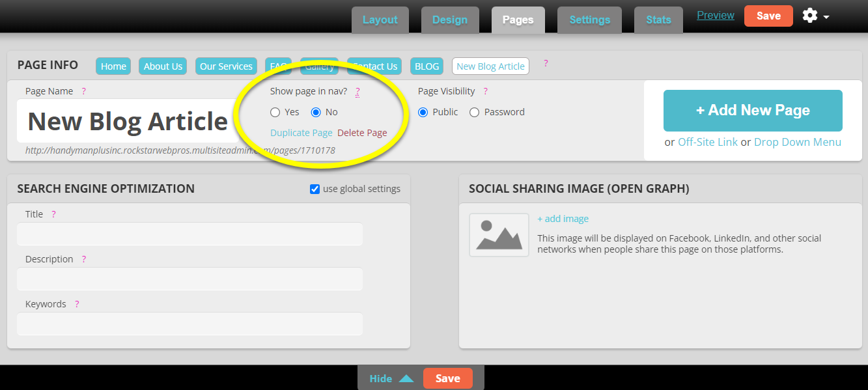Switch to the Design tab
This screenshot has width=868, height=390.
tap(449, 20)
